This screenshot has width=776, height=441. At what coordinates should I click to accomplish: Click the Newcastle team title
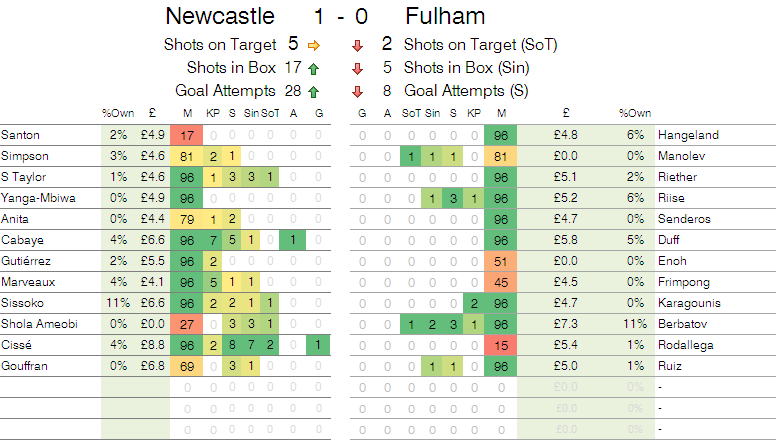point(220,16)
